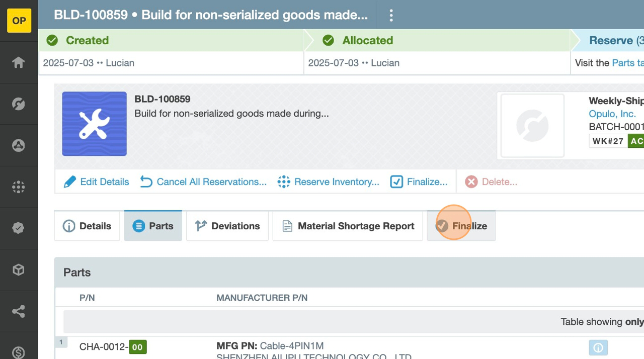Image resolution: width=644 pixels, height=359 pixels.
Task: Select the Parts tab
Action: click(153, 226)
